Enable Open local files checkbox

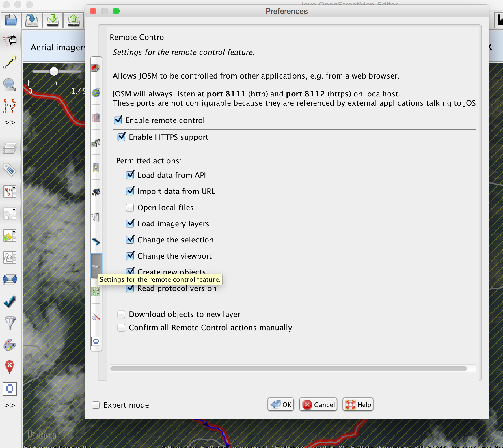point(130,208)
